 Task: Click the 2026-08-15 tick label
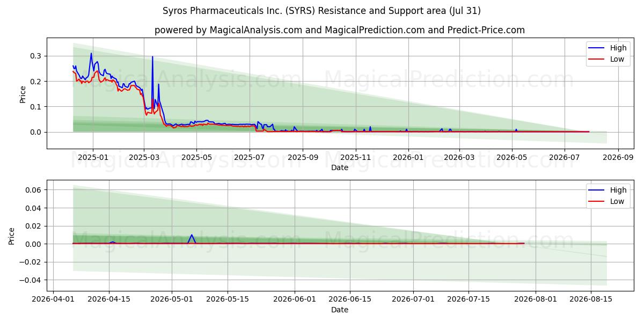[592, 299]
